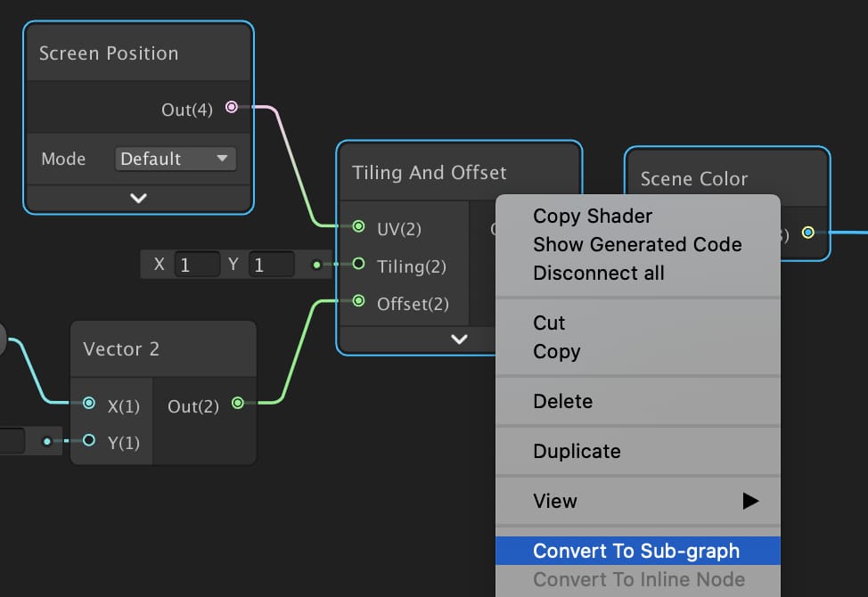This screenshot has height=597, width=868.
Task: Open the View submenu
Action: tap(637, 501)
